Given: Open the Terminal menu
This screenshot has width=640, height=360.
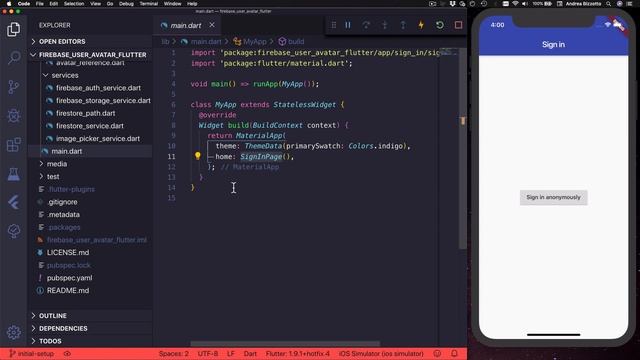Looking at the screenshot, I should point(149,4).
